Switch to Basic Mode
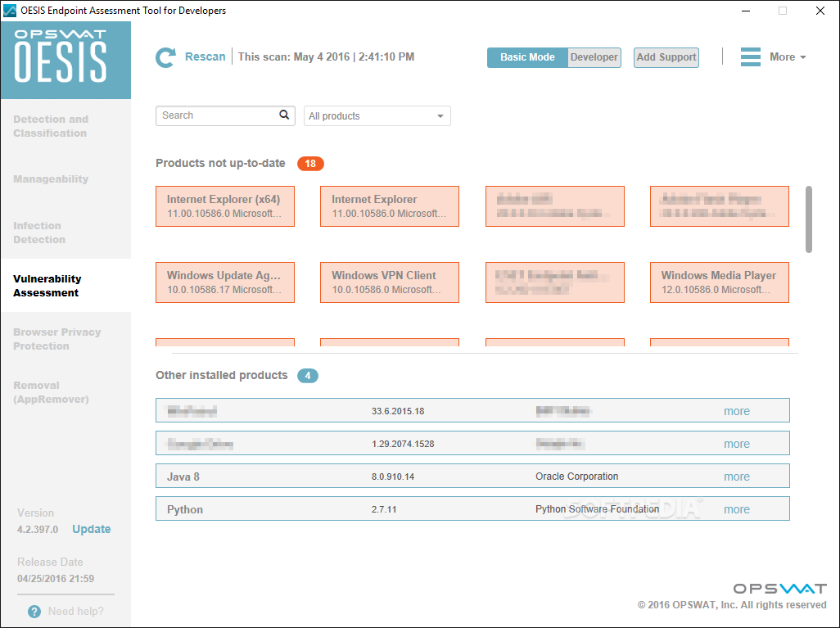Image resolution: width=840 pixels, height=628 pixels. click(x=527, y=57)
